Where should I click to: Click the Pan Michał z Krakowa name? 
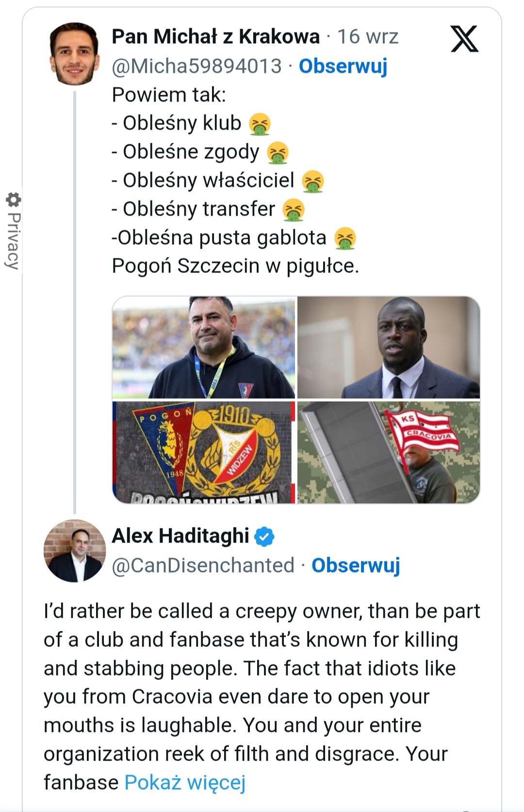tap(215, 36)
